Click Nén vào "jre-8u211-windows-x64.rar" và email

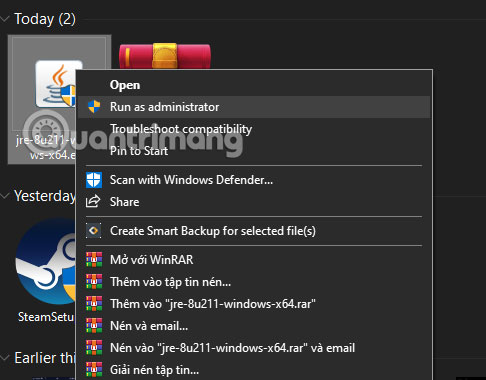254,348
